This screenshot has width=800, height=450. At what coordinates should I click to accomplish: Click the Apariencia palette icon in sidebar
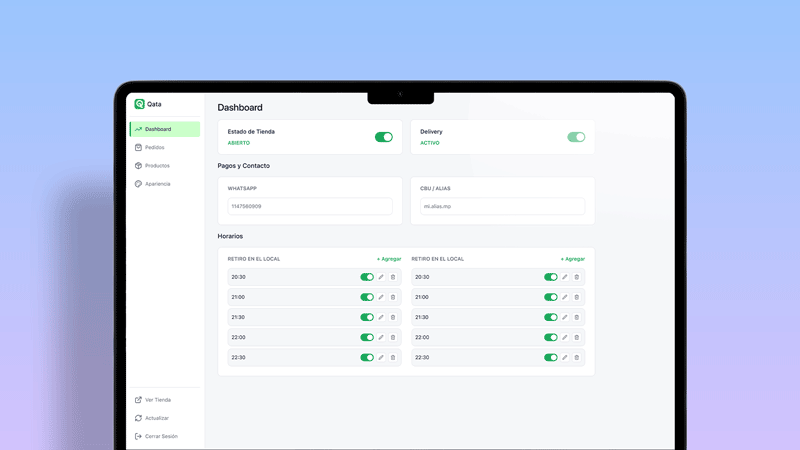[x=138, y=184]
